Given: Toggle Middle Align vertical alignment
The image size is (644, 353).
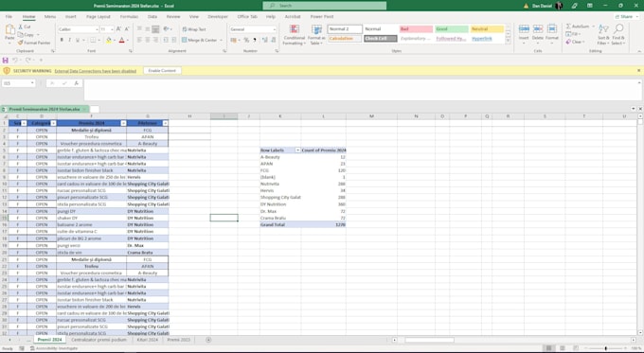Looking at the screenshot, I should click(148, 29).
